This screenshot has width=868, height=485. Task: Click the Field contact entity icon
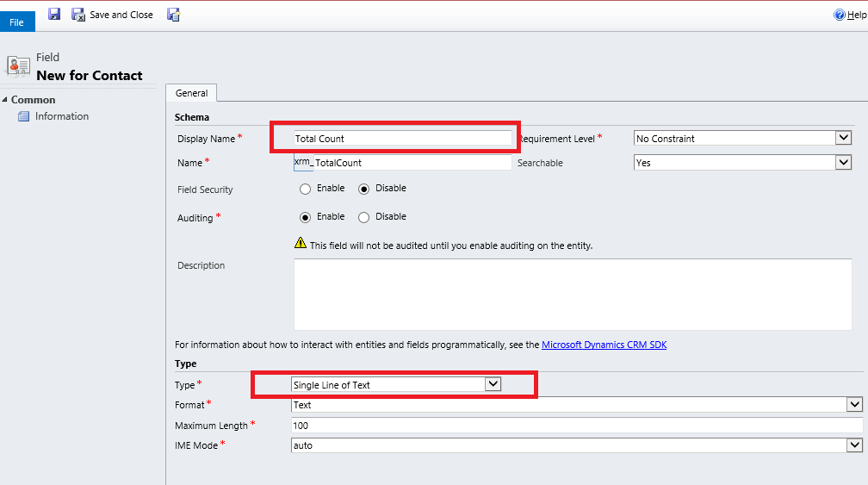click(18, 66)
